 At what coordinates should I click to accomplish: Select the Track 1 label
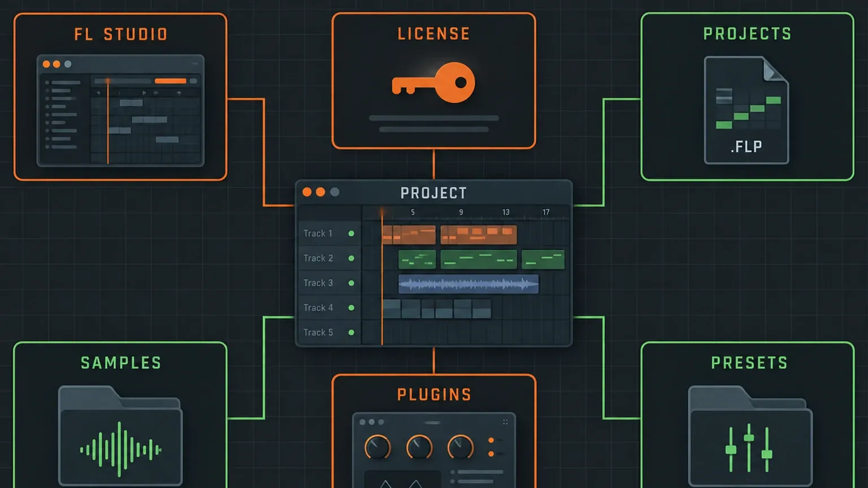tap(318, 233)
